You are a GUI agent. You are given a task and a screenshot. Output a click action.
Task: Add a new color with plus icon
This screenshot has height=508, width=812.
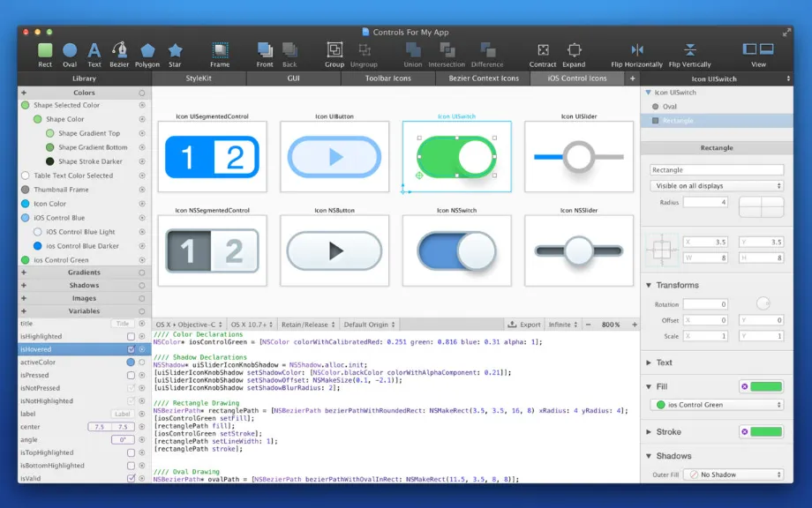[x=24, y=93]
